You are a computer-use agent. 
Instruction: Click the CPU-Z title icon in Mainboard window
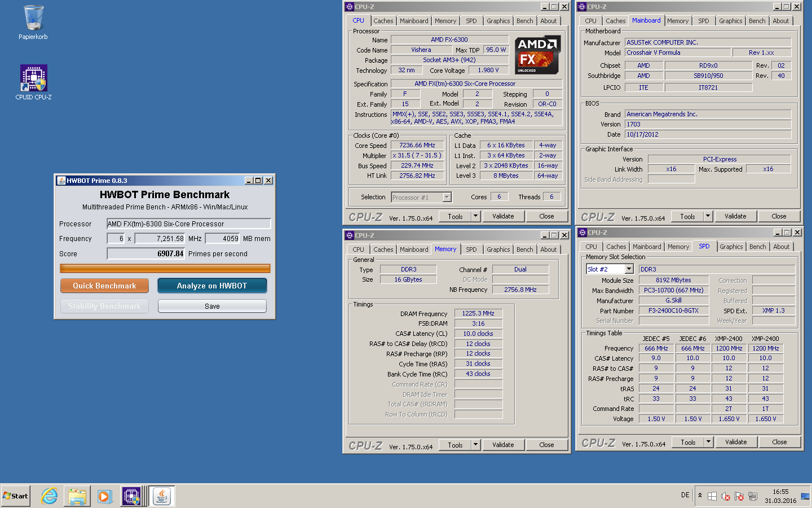[x=582, y=7]
